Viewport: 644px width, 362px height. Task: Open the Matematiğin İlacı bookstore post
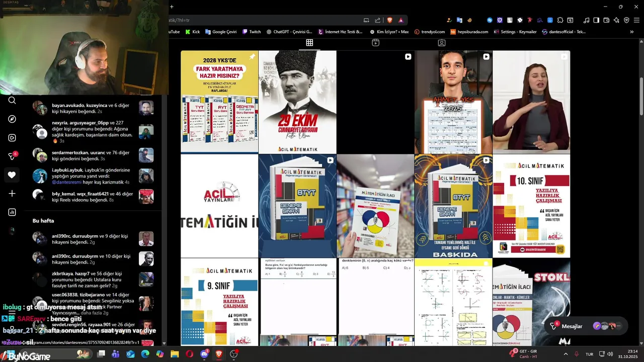(375, 206)
